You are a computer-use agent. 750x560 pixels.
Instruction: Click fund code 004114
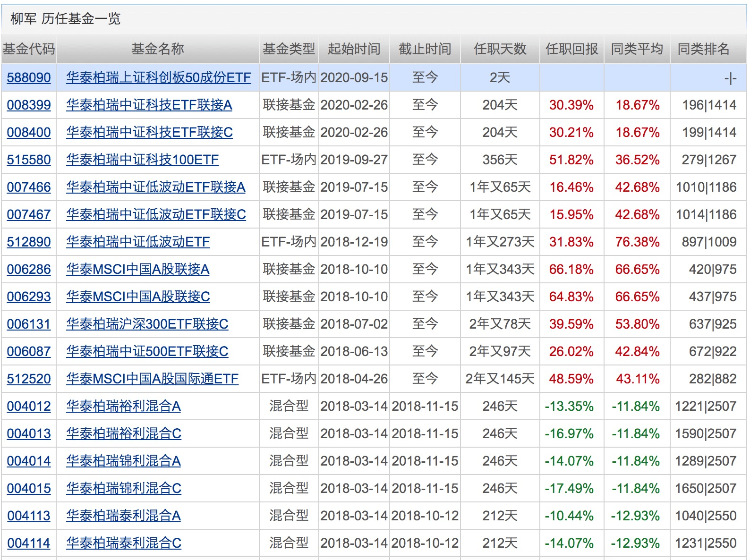(x=29, y=543)
